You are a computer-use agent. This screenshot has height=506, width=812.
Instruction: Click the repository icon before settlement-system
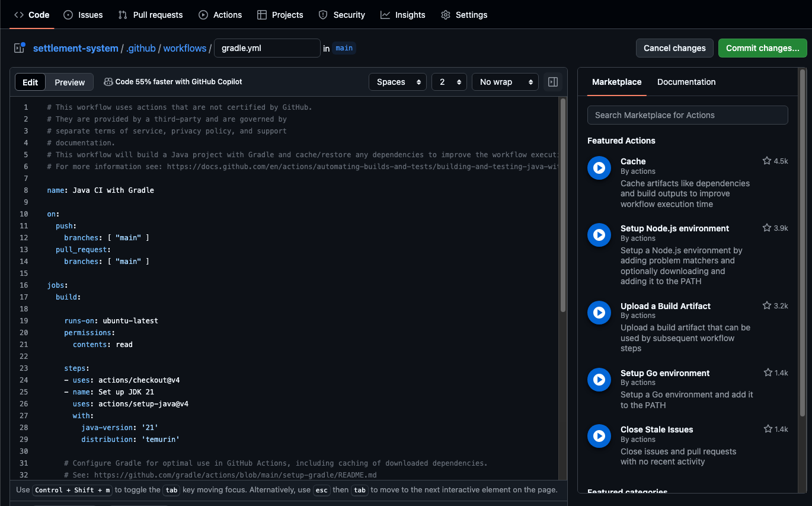pyautogui.click(x=19, y=47)
